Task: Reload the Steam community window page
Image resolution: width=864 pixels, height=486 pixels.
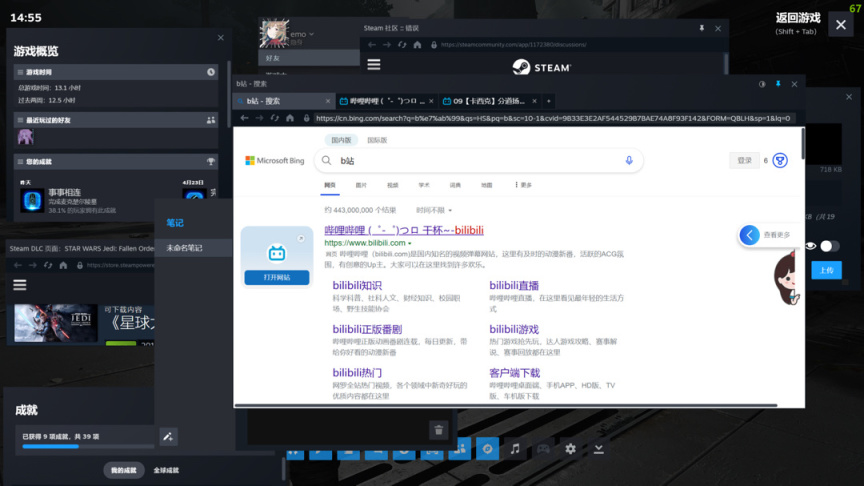Action: [402, 45]
